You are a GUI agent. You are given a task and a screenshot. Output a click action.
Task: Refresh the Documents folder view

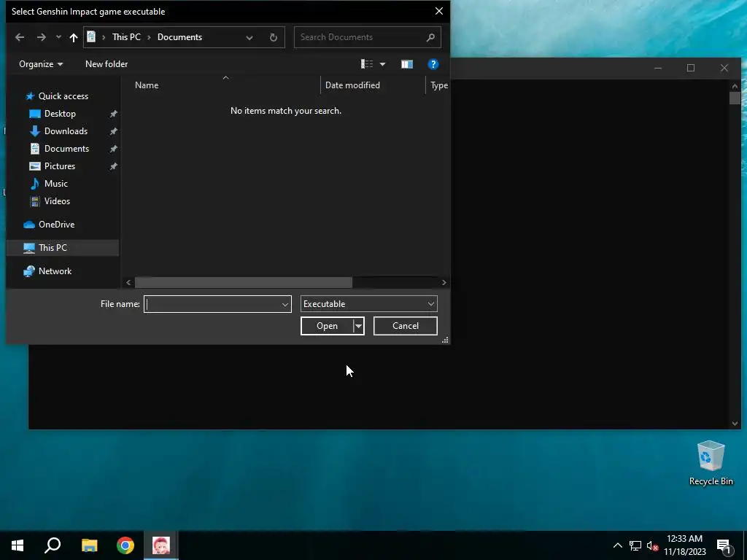(x=273, y=38)
